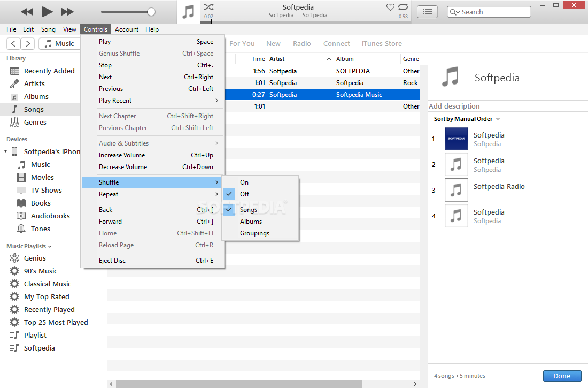Choose Stop from the Controls menu
The height and width of the screenshot is (388, 588).
coord(153,65)
